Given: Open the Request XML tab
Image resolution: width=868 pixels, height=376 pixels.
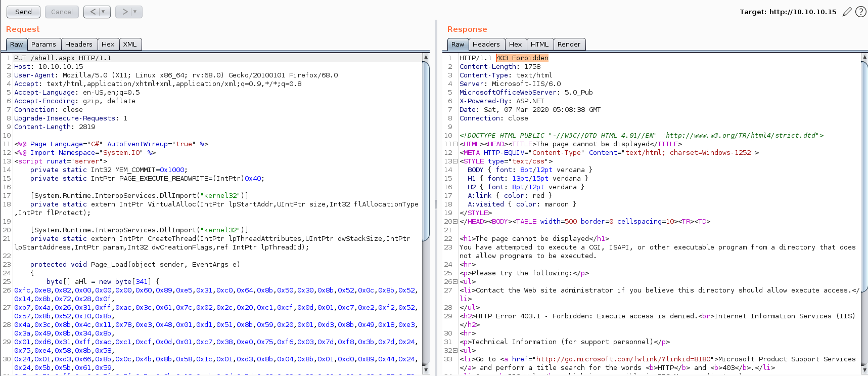Looking at the screenshot, I should tap(130, 45).
